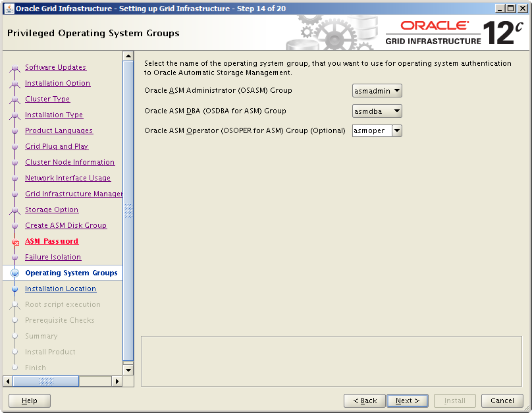Open the Failure Isolation step
This screenshot has width=532, height=413.
[x=53, y=257]
